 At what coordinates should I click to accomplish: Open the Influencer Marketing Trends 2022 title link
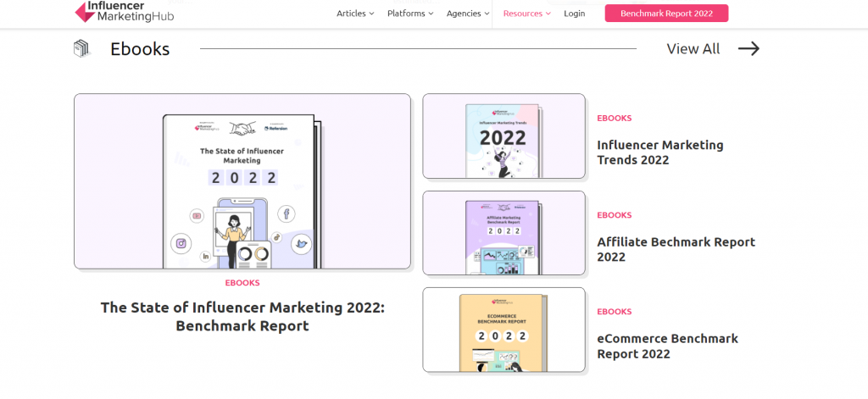(x=659, y=152)
